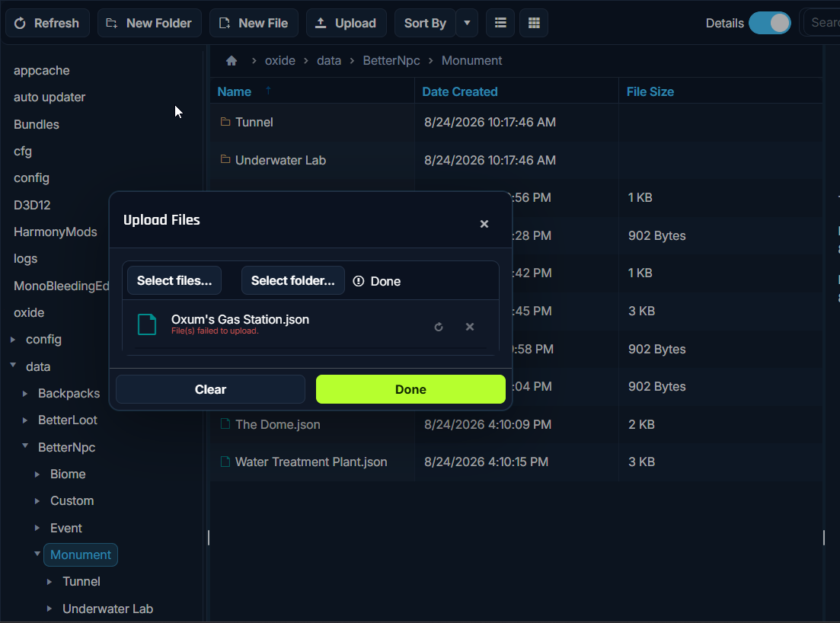The width and height of the screenshot is (840, 623).
Task: Collapse the BetterNpc tree node
Action: [25, 446]
